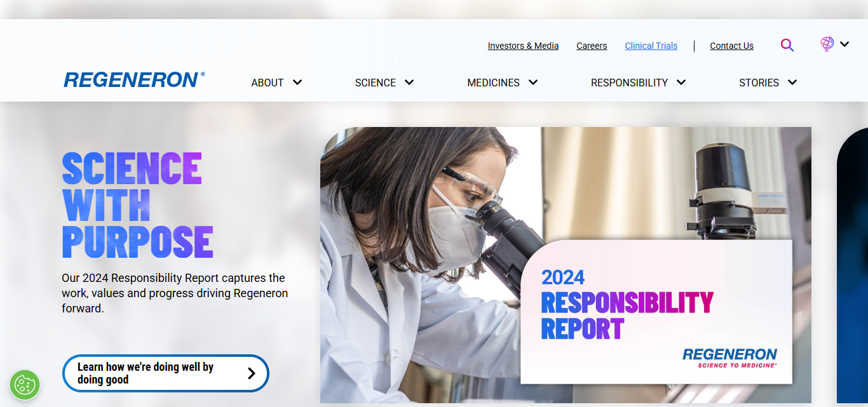
Task: Expand the MEDICINES menu chevron
Action: pyautogui.click(x=533, y=83)
